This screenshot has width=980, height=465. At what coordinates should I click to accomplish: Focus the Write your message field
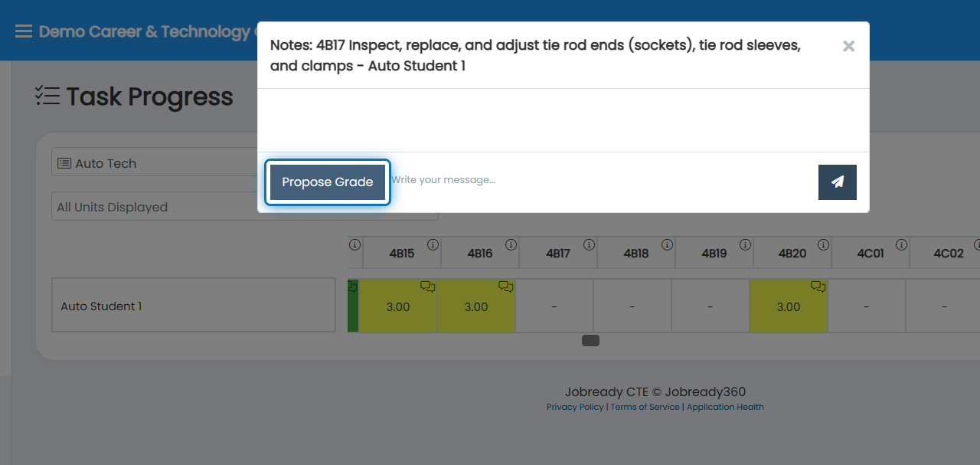[602, 180]
